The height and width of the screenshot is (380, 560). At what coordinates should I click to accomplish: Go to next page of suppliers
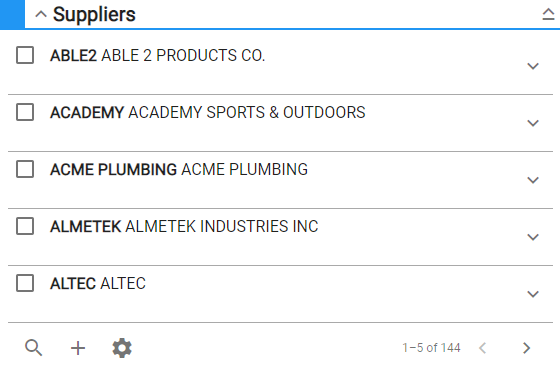[x=526, y=348]
